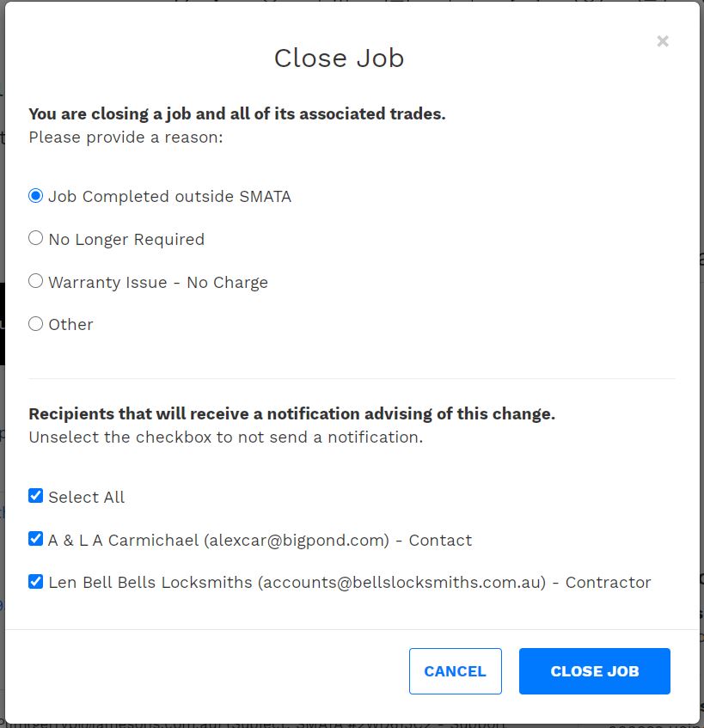Screen dimensions: 704x728
Task: Choose "Warranty Issue - No Charge" option
Action: click(x=35, y=280)
